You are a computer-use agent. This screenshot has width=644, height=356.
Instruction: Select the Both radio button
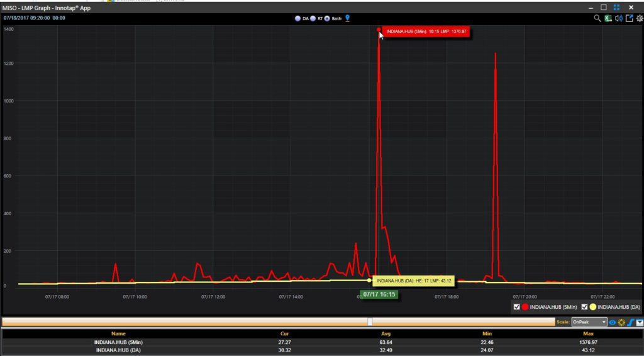(327, 18)
